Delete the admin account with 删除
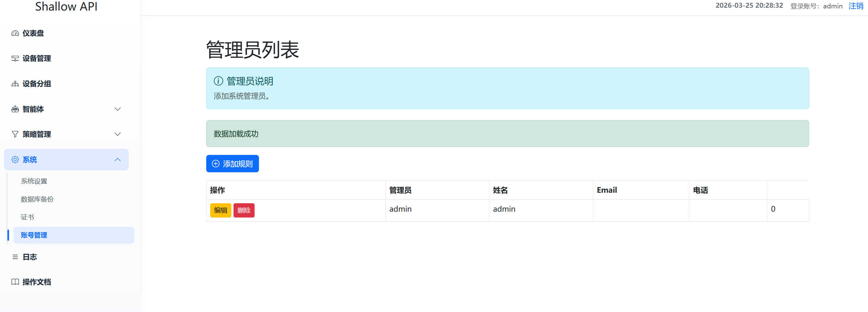This screenshot has height=312, width=868. click(244, 210)
